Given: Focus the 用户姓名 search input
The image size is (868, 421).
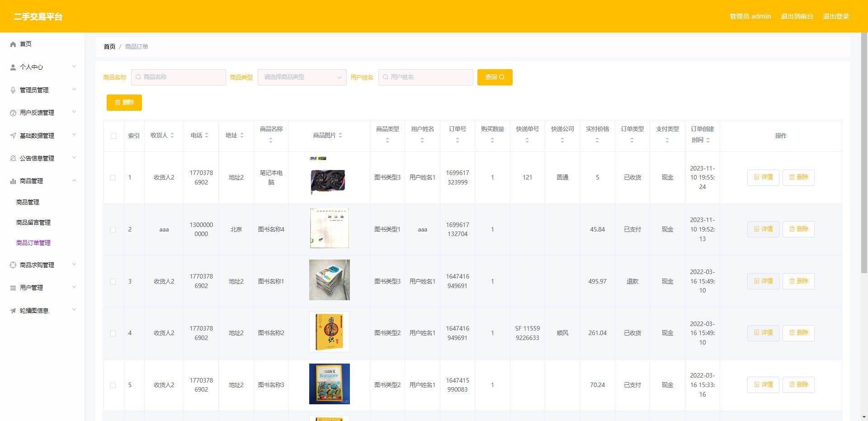Looking at the screenshot, I should point(426,77).
